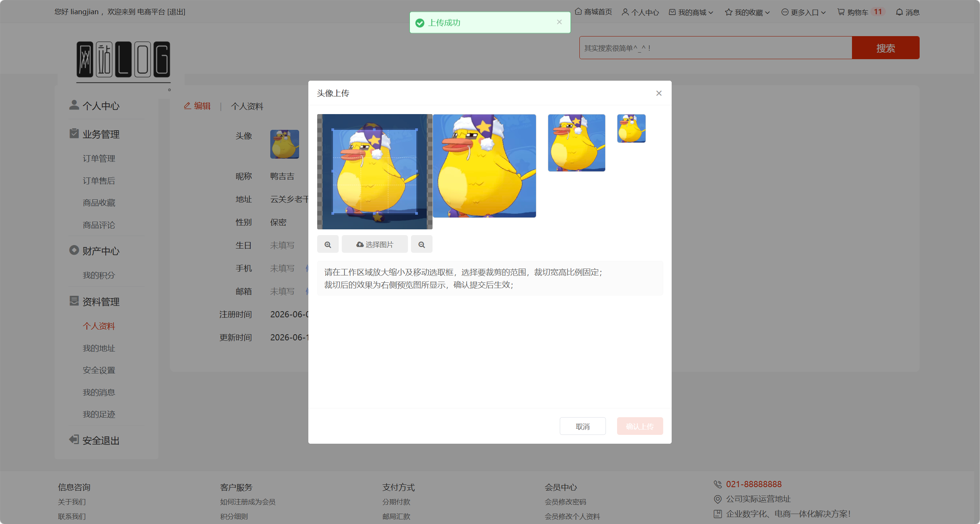980x524 pixels.
Task: Click inside the avatar crop selection box
Action: point(374,171)
